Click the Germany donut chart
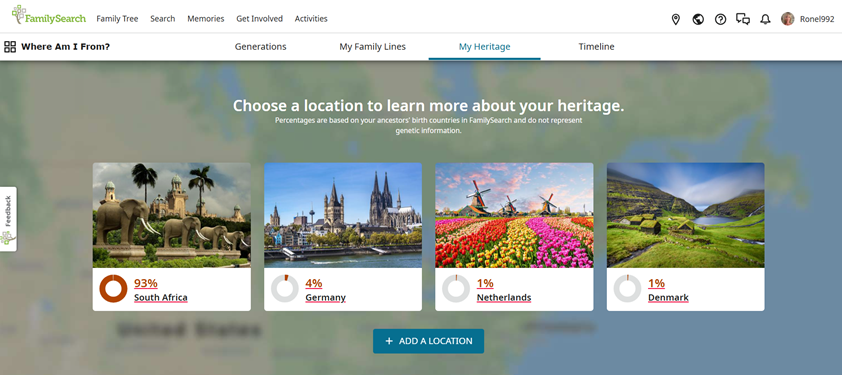Image resolution: width=842 pixels, height=375 pixels. pos(285,289)
